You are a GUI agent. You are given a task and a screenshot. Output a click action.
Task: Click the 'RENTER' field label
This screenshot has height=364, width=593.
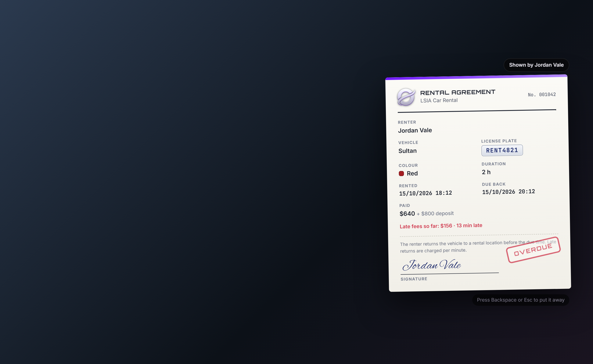pos(407,122)
